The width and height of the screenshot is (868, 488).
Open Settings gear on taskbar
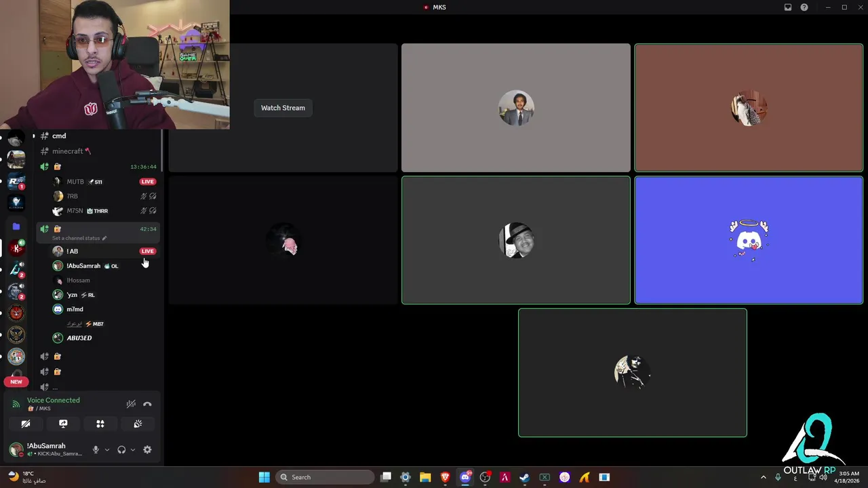pos(406,477)
